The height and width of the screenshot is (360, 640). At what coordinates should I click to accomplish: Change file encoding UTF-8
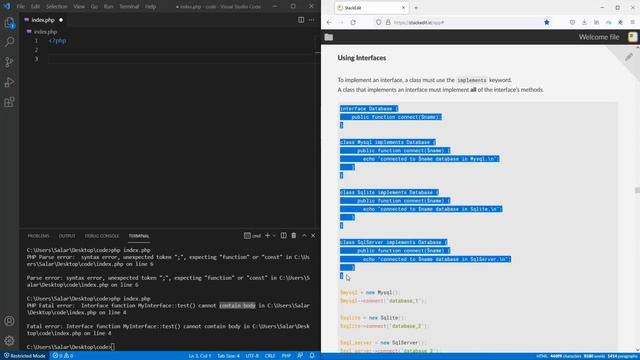(x=252, y=356)
